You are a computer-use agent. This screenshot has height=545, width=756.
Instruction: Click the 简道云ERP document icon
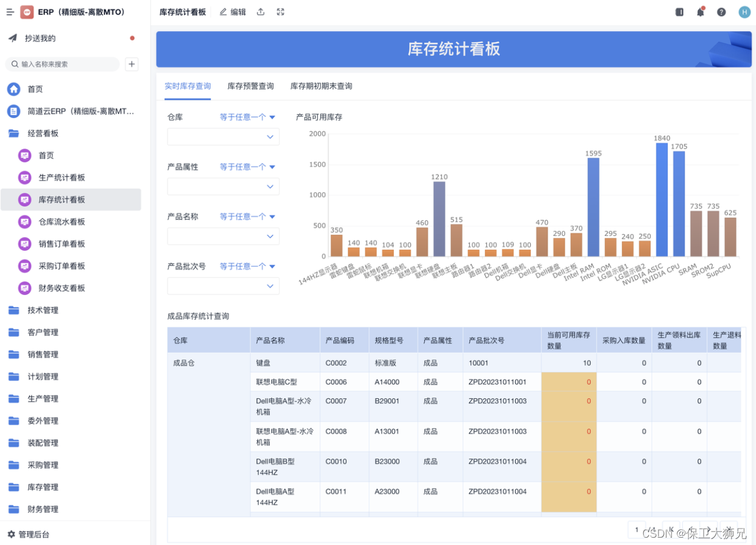click(x=13, y=111)
